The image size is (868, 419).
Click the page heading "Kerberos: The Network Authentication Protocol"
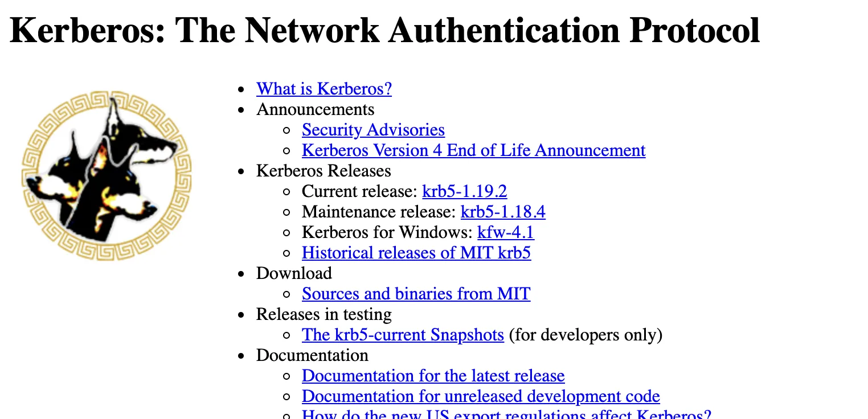pyautogui.click(x=385, y=30)
